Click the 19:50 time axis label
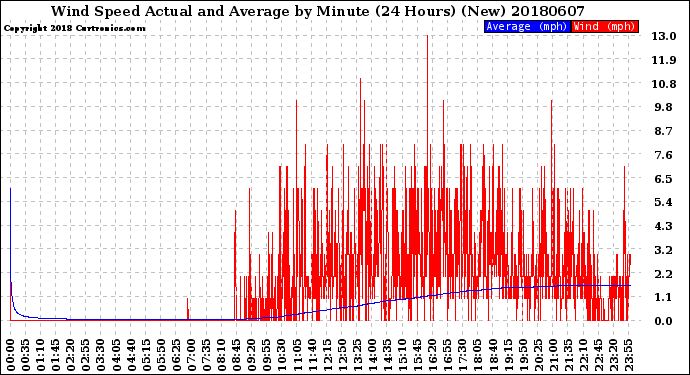 tap(523, 355)
